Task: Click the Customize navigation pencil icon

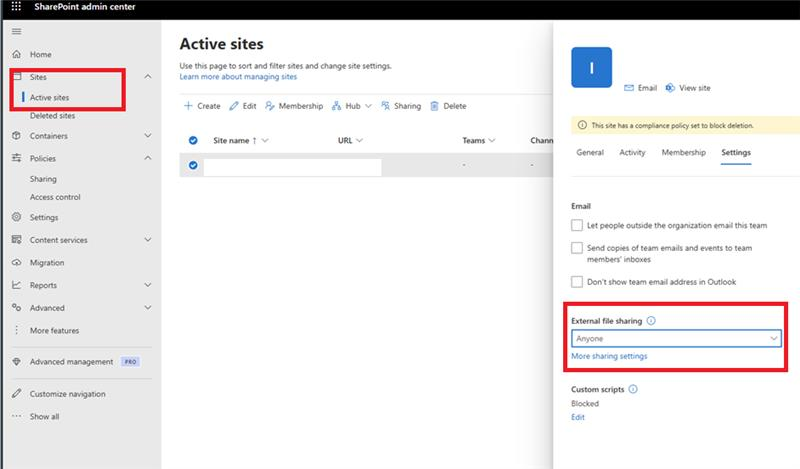Action: (16, 393)
